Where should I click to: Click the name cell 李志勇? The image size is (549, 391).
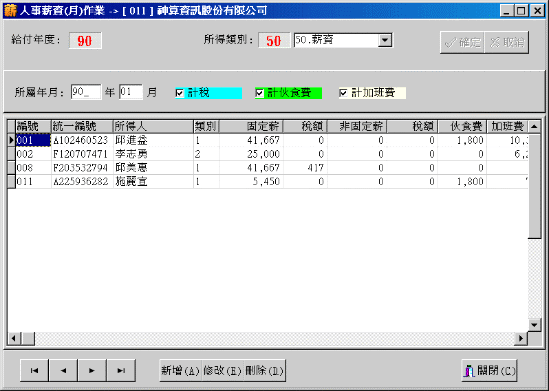(153, 154)
